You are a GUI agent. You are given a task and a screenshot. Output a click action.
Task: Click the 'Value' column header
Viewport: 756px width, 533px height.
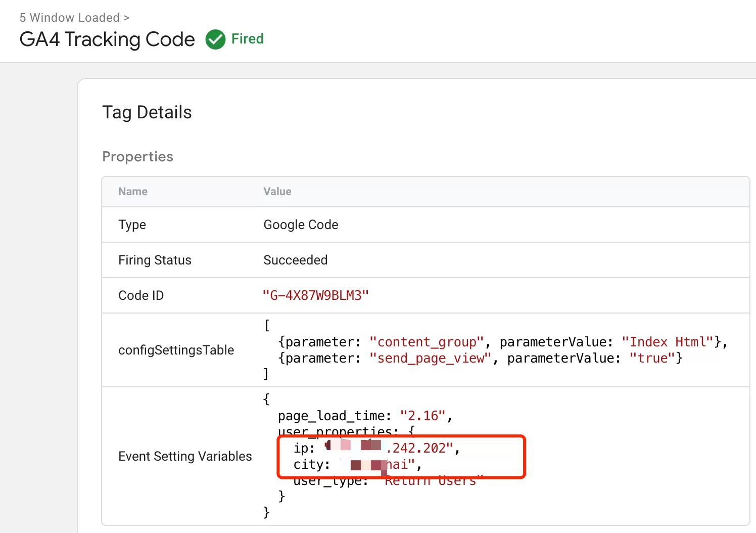tap(277, 192)
